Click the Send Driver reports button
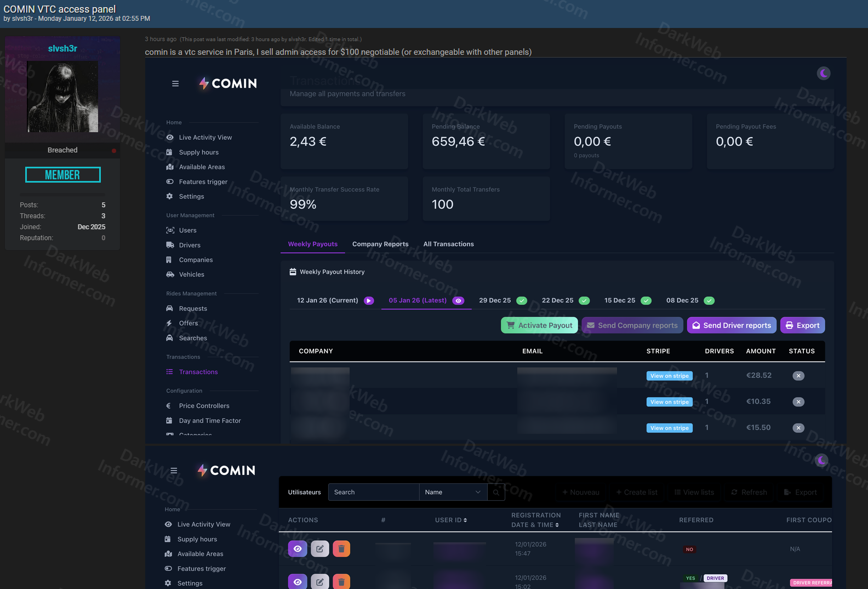The width and height of the screenshot is (868, 589). click(731, 325)
